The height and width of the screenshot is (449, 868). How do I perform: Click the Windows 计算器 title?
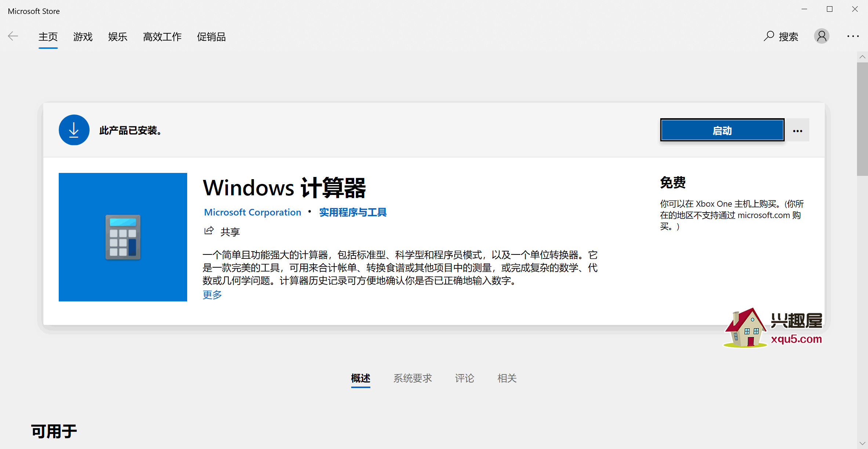pos(284,188)
